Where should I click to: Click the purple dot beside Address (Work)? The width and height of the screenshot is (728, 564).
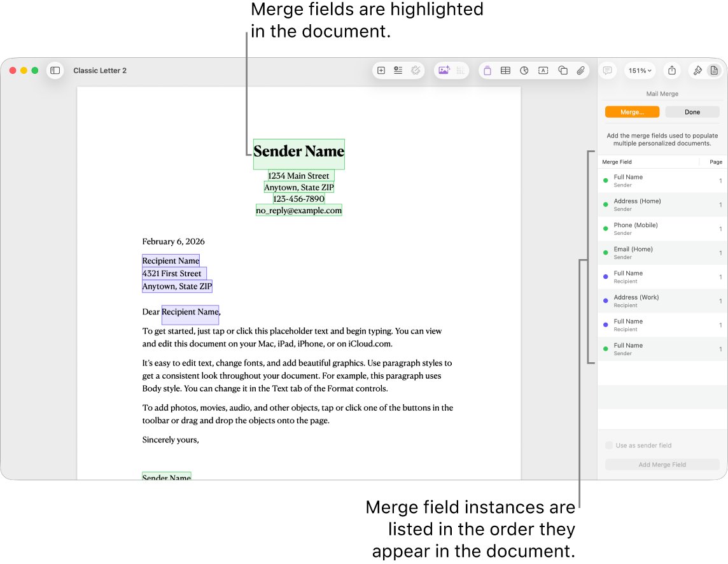click(x=605, y=301)
